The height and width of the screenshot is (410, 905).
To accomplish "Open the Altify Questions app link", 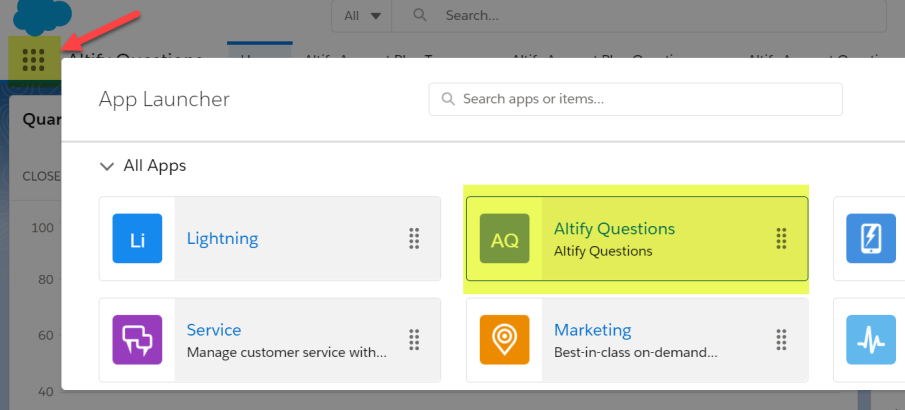I will coord(614,229).
